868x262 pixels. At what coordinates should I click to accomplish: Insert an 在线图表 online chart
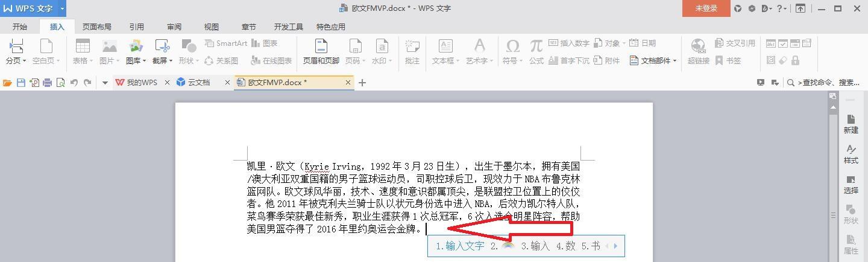(x=271, y=60)
